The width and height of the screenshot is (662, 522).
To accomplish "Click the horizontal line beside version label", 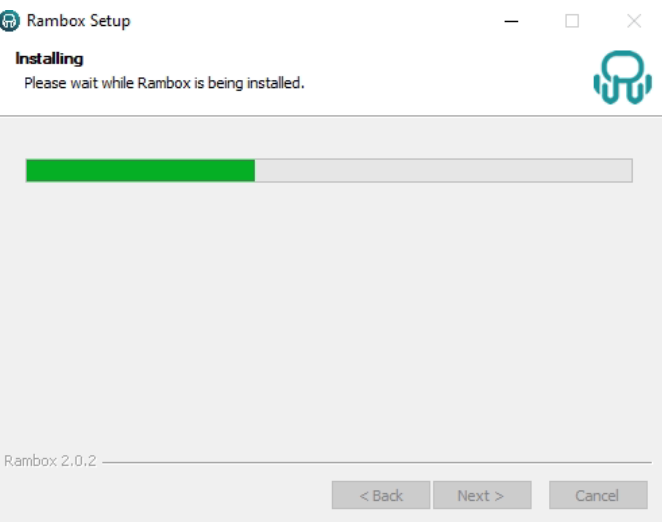I will tap(377, 462).
